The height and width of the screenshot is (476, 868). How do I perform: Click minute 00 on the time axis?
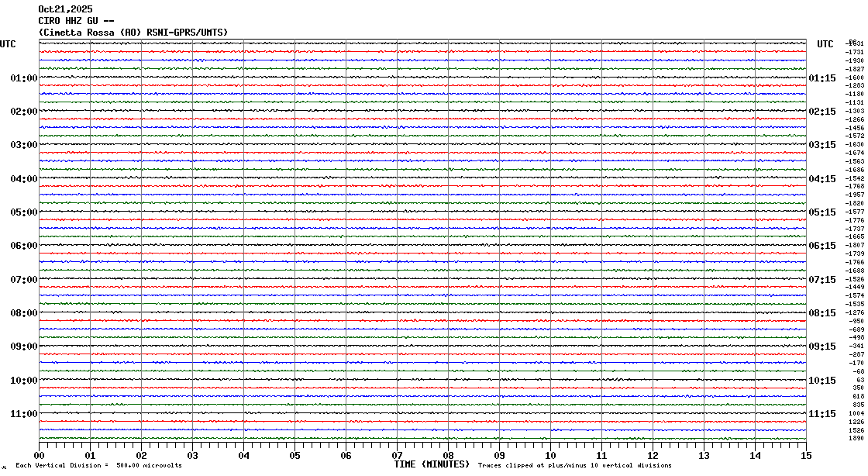[x=40, y=456]
